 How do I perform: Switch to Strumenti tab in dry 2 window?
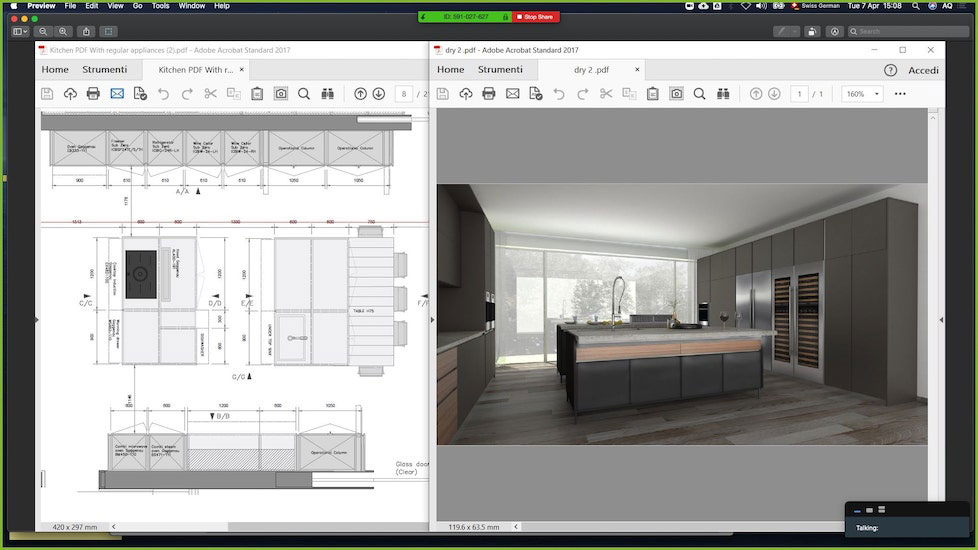pyautogui.click(x=500, y=70)
